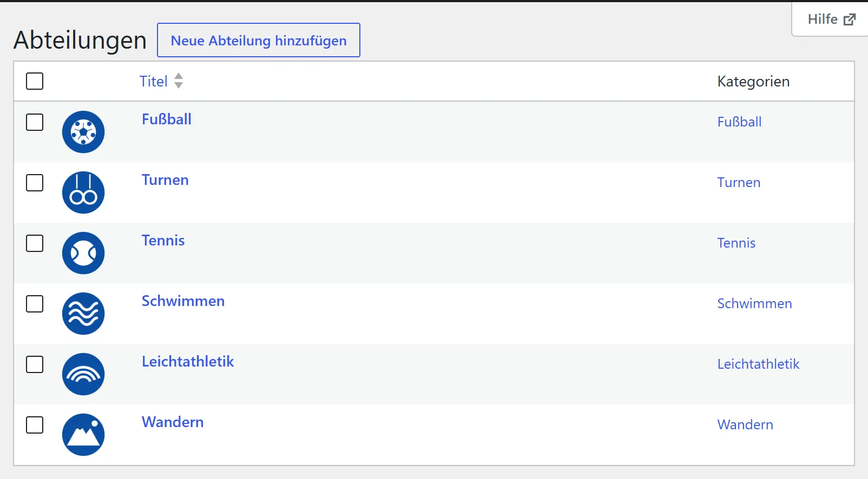The height and width of the screenshot is (479, 868).
Task: Click the Leichtathletik running track icon
Action: pyautogui.click(x=83, y=374)
